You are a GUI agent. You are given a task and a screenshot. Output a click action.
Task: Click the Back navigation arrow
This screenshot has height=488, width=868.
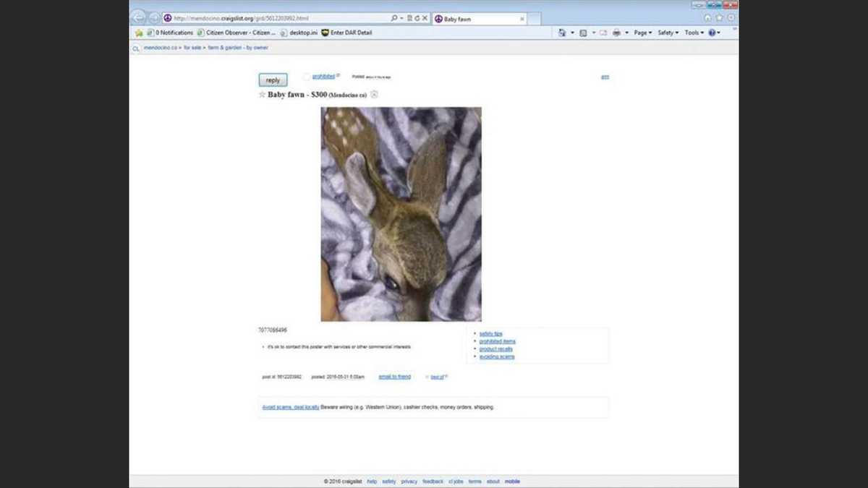tap(139, 17)
